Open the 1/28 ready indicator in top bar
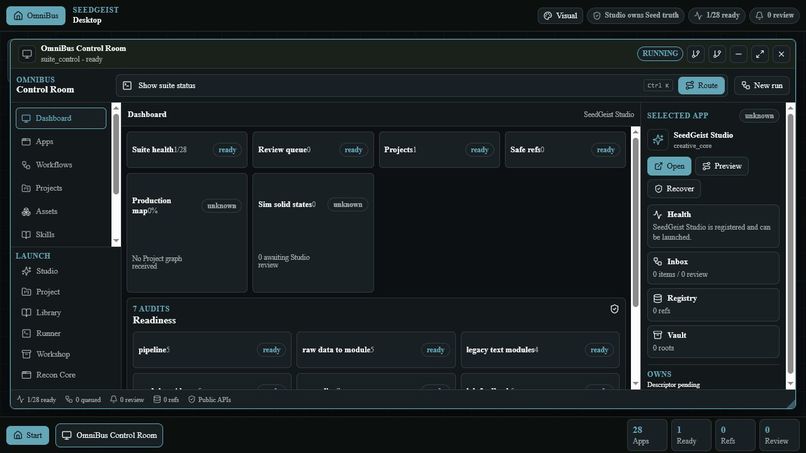The width and height of the screenshot is (806, 453). [x=717, y=15]
